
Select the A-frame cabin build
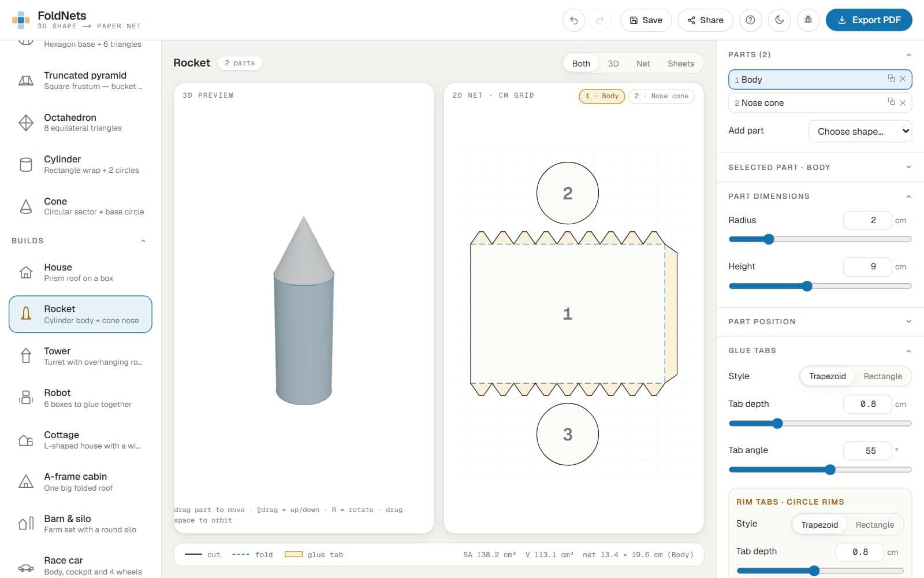coord(80,481)
